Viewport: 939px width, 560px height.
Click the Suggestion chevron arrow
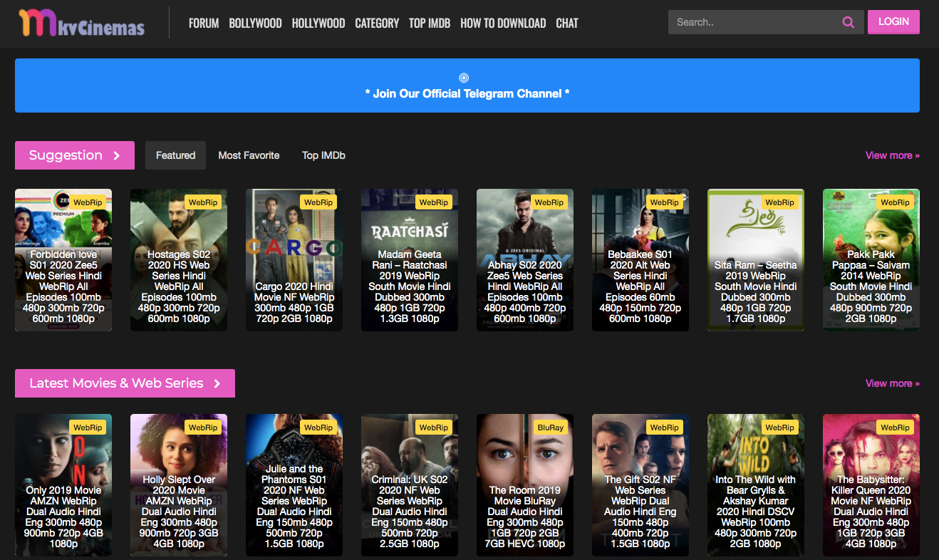pyautogui.click(x=117, y=155)
